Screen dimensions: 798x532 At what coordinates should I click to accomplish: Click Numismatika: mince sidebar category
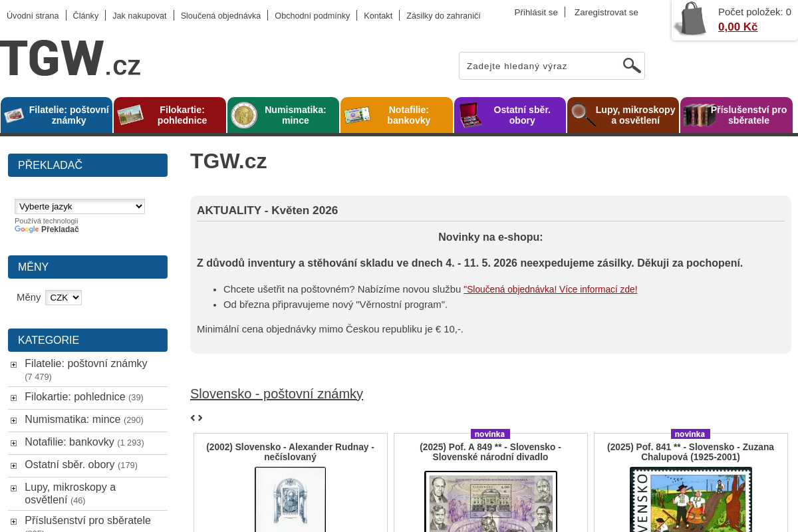(x=72, y=420)
